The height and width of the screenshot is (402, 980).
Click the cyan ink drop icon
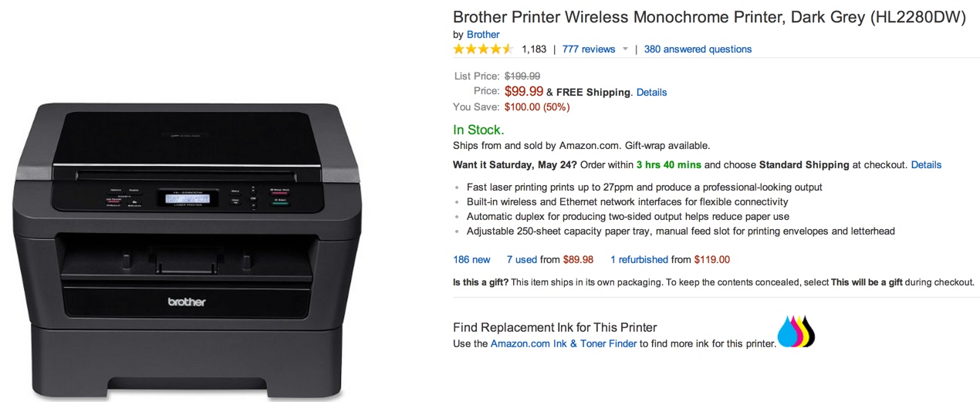[786, 335]
